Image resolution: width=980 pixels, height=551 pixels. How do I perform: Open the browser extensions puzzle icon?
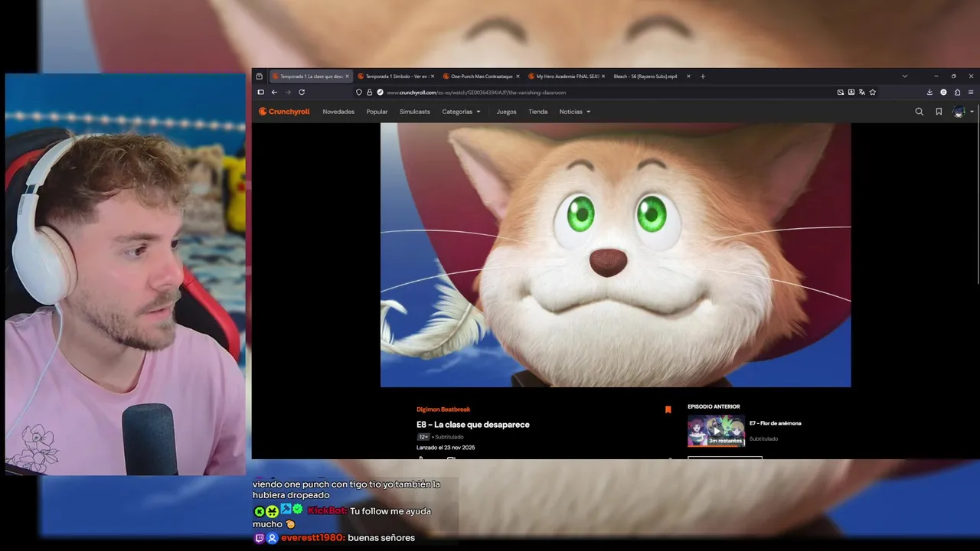coord(957,92)
